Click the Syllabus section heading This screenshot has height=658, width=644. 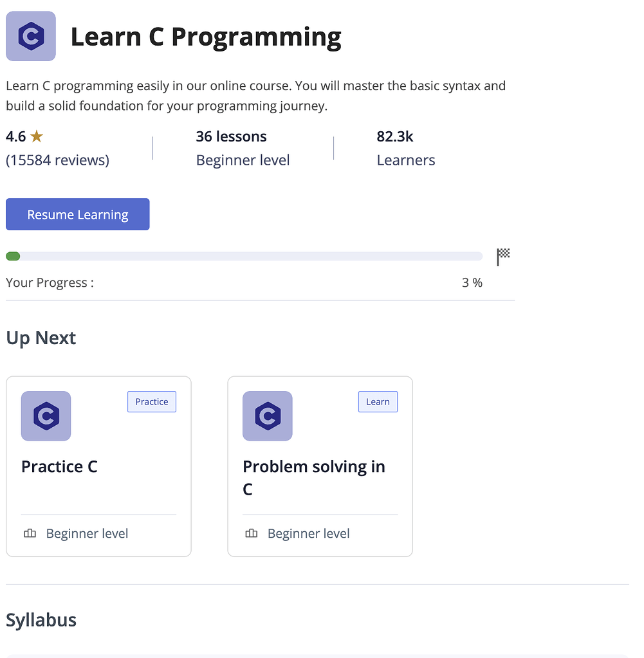pyautogui.click(x=41, y=620)
